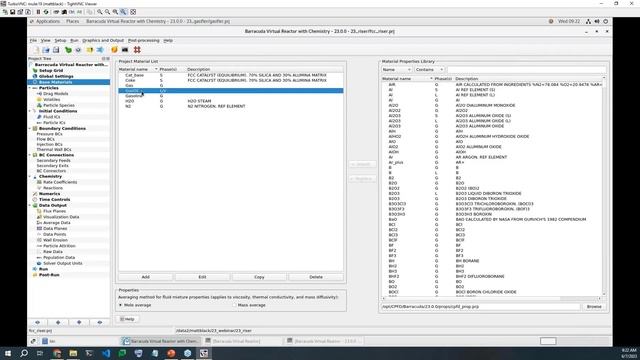Click the save session icon in TightVNC toolbar
The width and height of the screenshot is (640, 360).
pyautogui.click(x=13, y=12)
